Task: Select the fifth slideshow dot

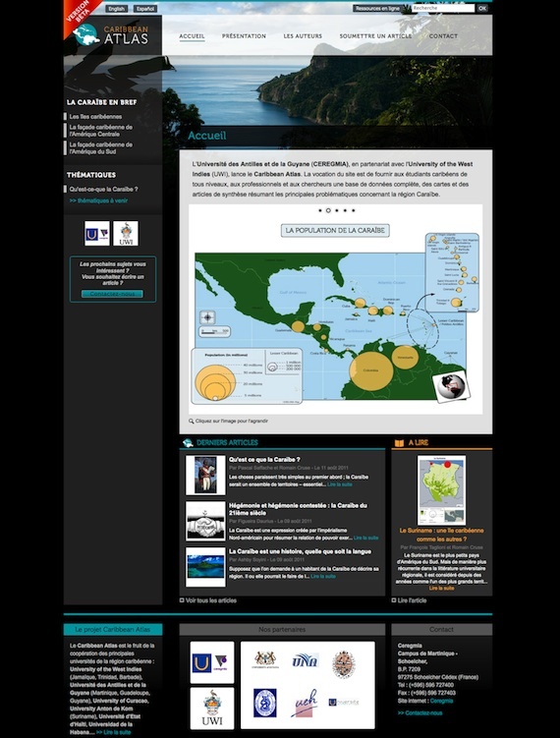Action: pyautogui.click(x=354, y=210)
